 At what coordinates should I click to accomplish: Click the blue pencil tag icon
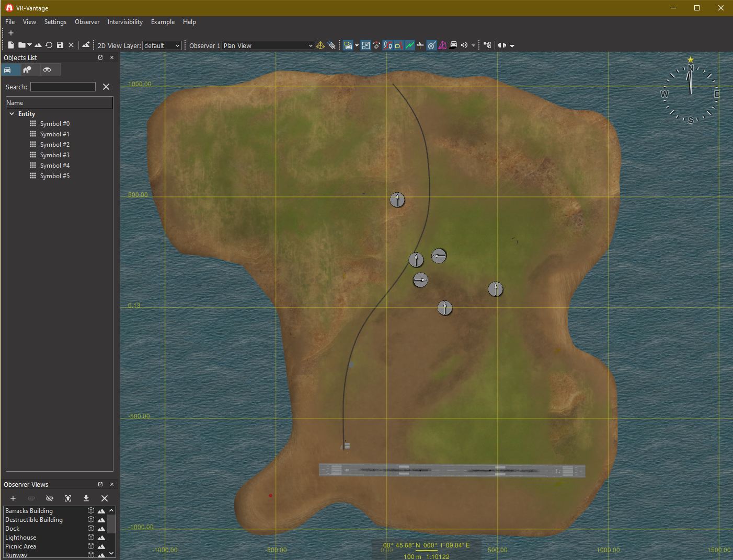click(332, 45)
